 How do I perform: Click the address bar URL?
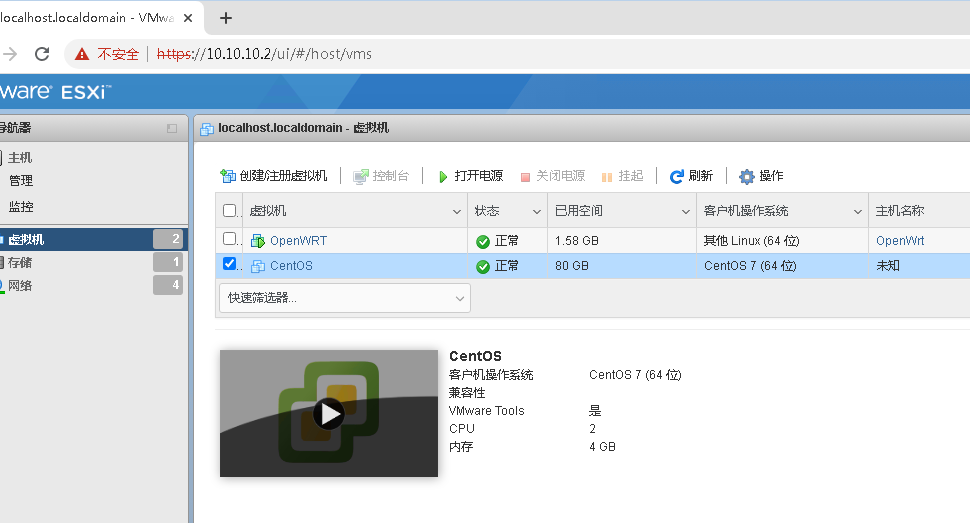click(264, 54)
